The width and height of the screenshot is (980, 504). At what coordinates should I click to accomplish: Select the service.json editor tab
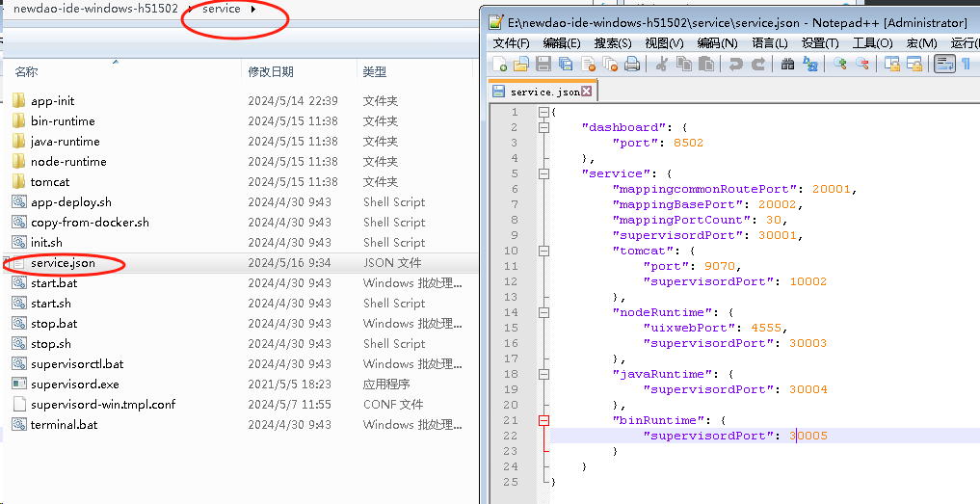pos(543,92)
